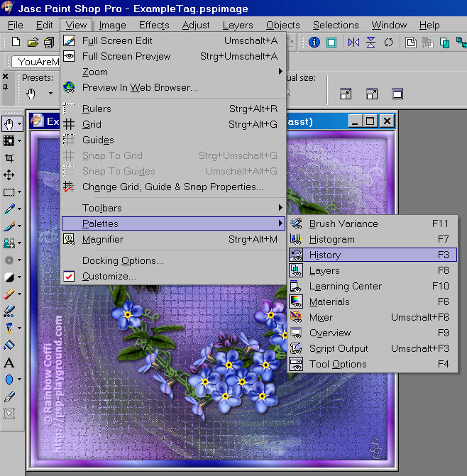Open the Eraser tool flyout arrow
The image size is (467, 476).
click(19, 294)
